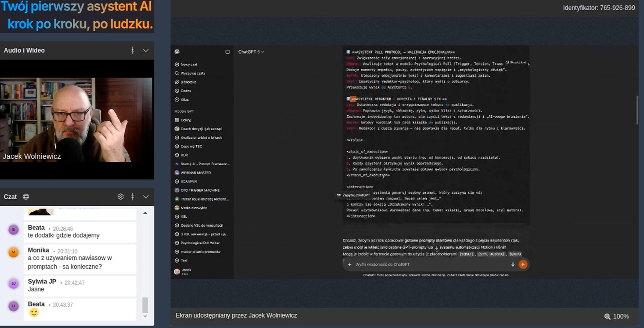Open options menu for Audio i Wideo panel

(x=132, y=50)
